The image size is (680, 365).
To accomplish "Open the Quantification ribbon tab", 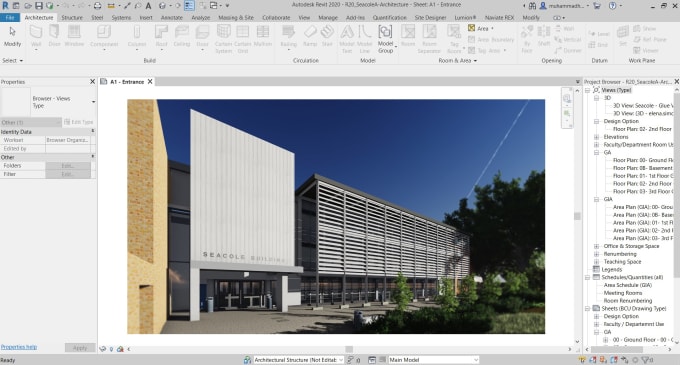I will point(389,18).
